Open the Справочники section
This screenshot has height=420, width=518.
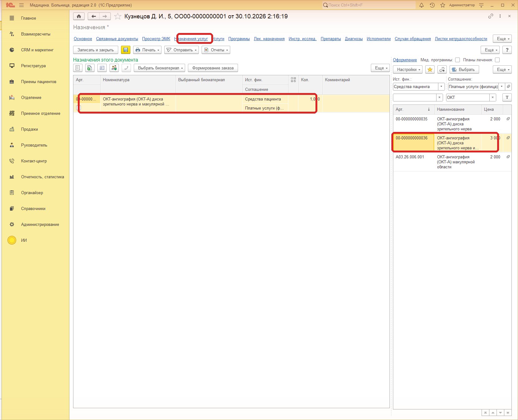[x=33, y=208]
